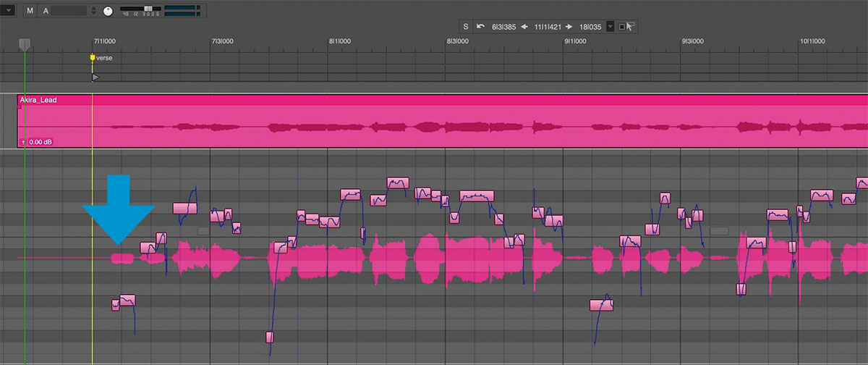
Task: Click ruler position 8|1|000
Action: pos(340,42)
